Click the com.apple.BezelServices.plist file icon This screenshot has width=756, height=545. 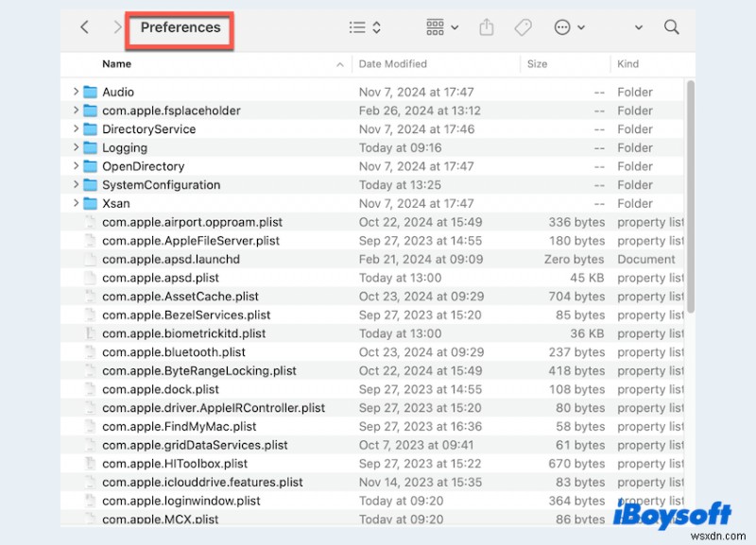(x=90, y=315)
